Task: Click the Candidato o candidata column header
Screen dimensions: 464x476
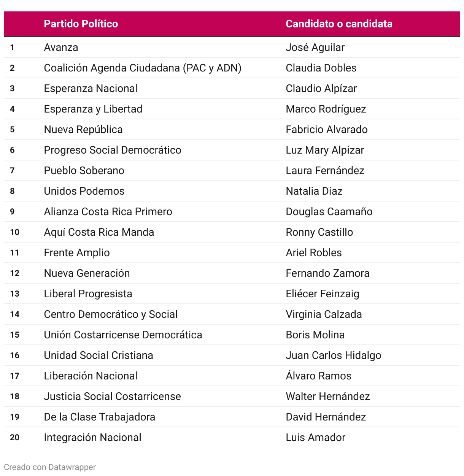Action: tap(339, 24)
